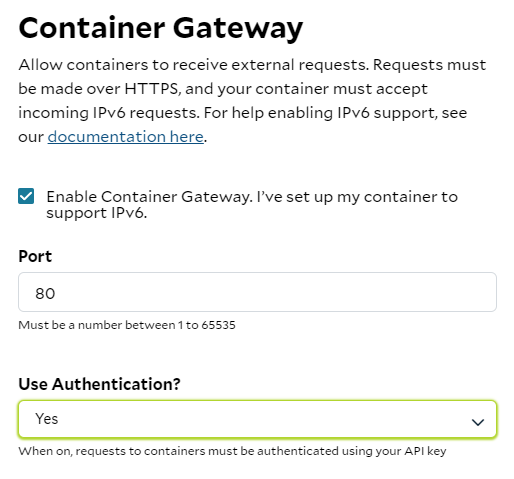The width and height of the screenshot is (514, 479).
Task: Open the documentation here link
Action: pyautogui.click(x=126, y=137)
